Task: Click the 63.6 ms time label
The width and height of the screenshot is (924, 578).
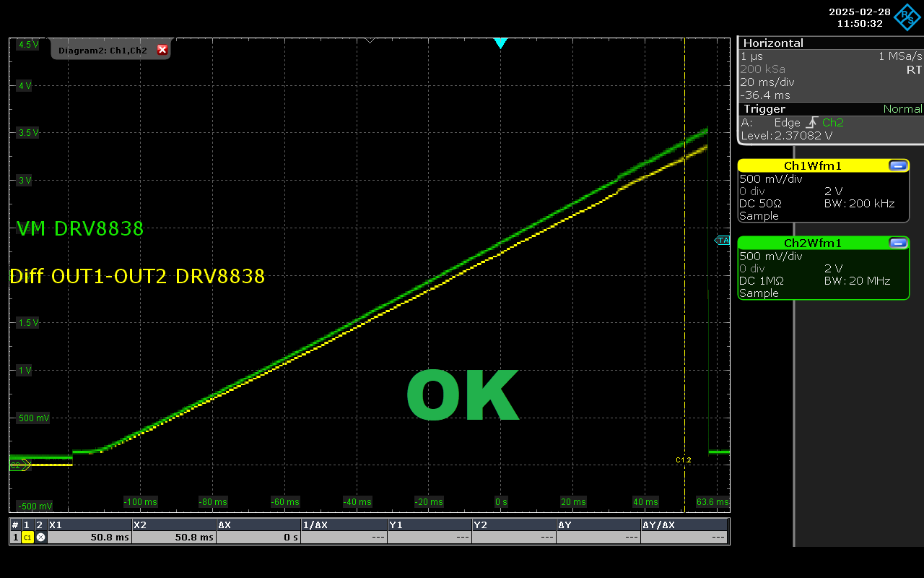Action: coord(712,502)
